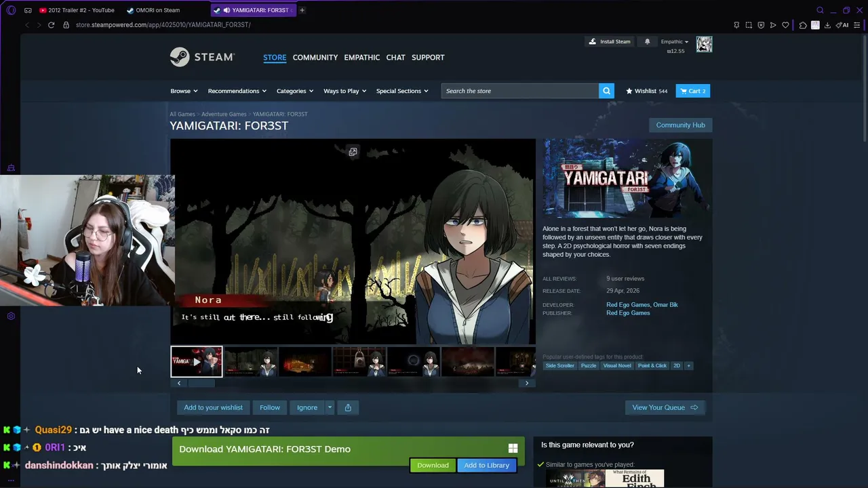Add the game to your wishlist
Screen dimensions: 868x488
(213, 407)
